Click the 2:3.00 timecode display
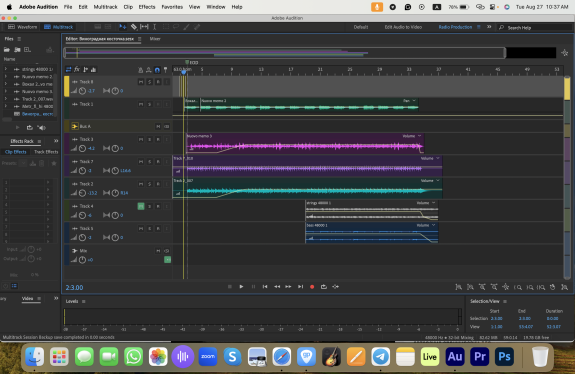 [x=74, y=287]
